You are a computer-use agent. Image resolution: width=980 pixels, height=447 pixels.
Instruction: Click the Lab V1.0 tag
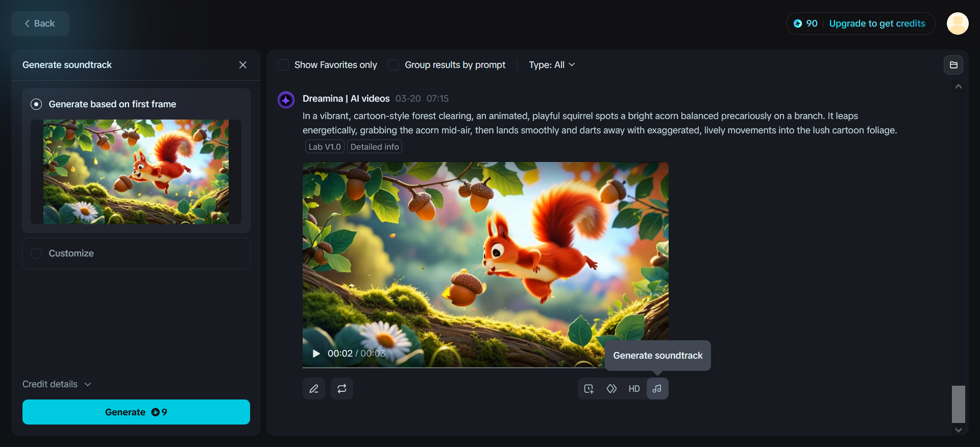325,147
